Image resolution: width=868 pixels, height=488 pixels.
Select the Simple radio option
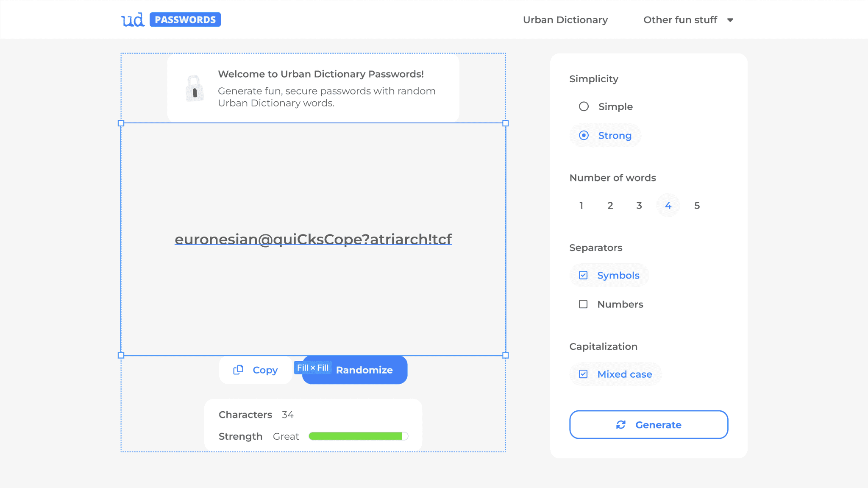pyautogui.click(x=584, y=106)
